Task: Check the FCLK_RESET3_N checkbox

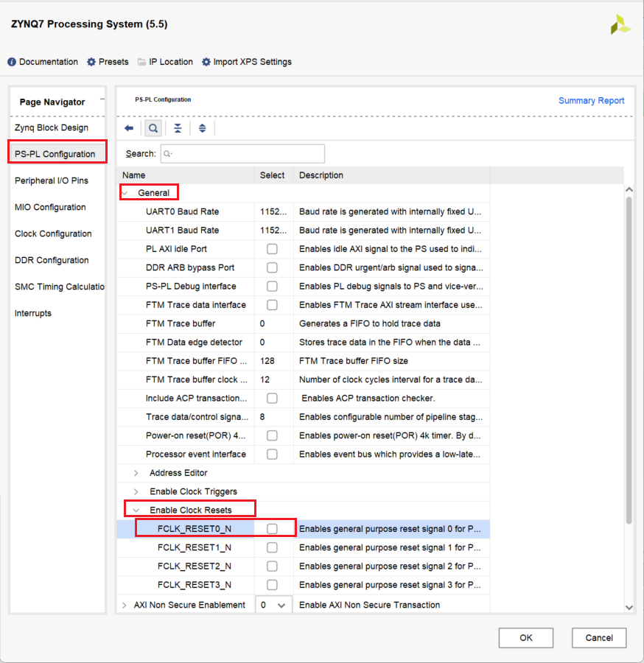Action: [272, 585]
